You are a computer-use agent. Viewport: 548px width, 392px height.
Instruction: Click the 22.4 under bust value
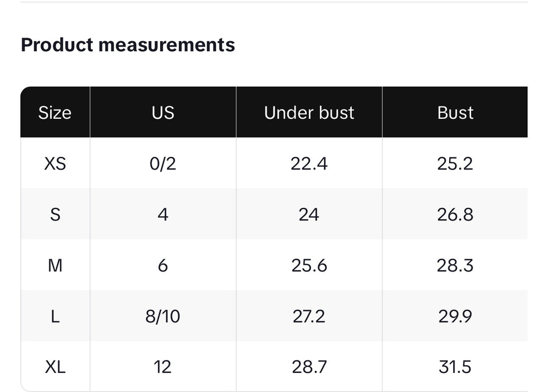coord(309,164)
